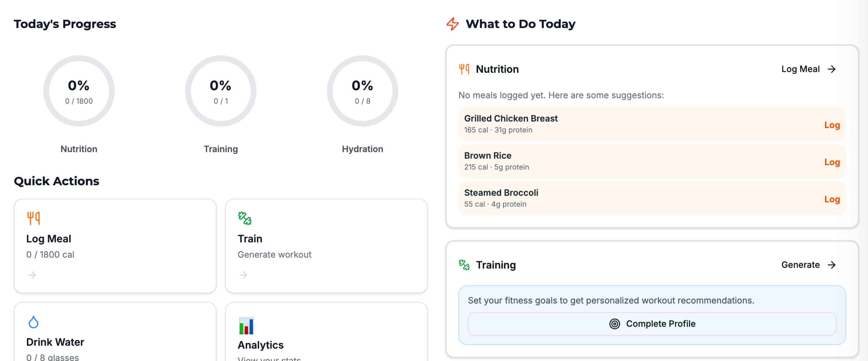Click the Nutrition progress ring showing 0 / 1800
The height and width of the screenshot is (361, 868).
click(x=79, y=91)
